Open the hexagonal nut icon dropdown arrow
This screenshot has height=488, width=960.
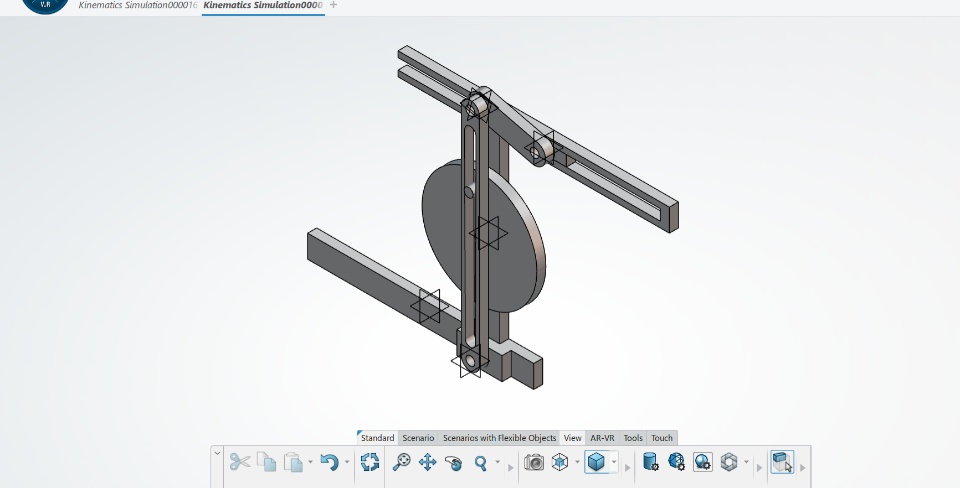coord(746,462)
